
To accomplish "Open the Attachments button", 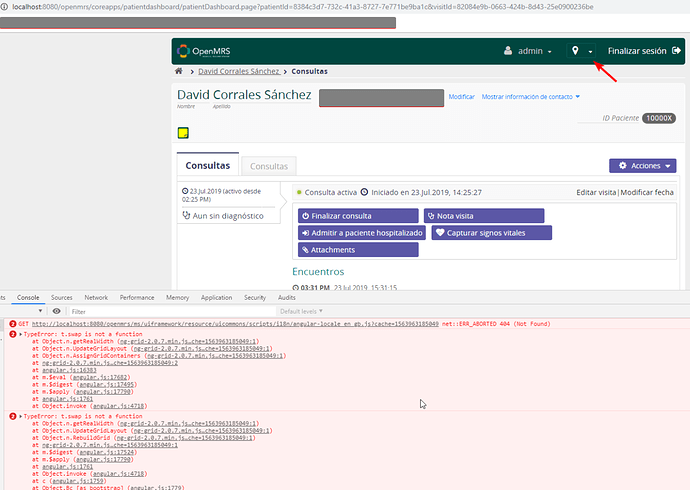I will pos(358,250).
